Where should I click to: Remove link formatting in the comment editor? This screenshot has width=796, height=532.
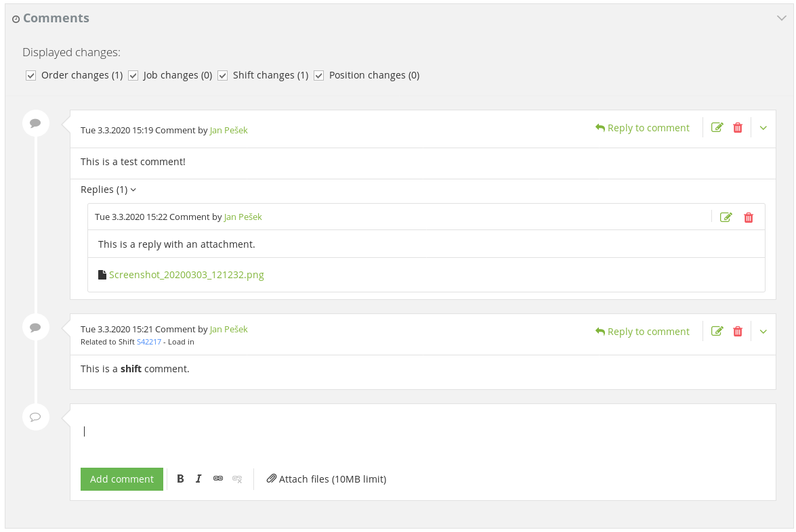pyautogui.click(x=237, y=479)
